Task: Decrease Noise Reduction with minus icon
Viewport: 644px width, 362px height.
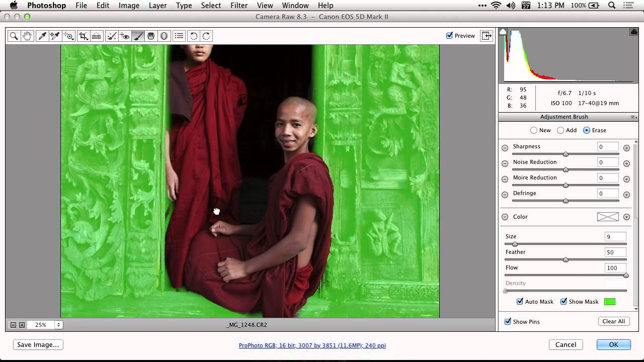Action: (x=505, y=163)
